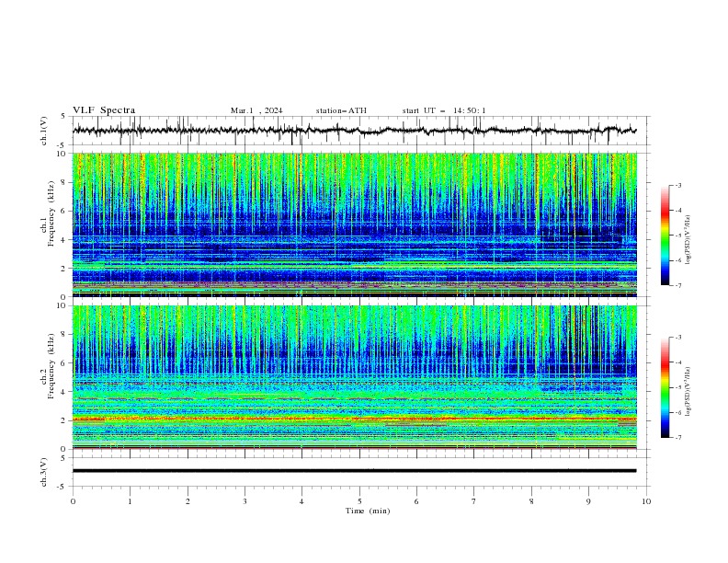
Task: Click the time axis tick label '7'
Action: coord(474,501)
